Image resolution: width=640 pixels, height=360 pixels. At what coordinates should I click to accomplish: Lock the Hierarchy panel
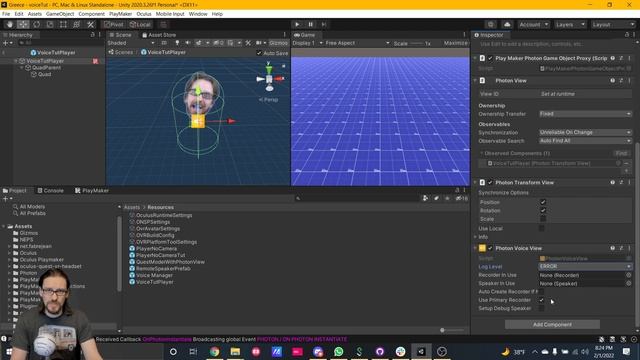coord(92,35)
